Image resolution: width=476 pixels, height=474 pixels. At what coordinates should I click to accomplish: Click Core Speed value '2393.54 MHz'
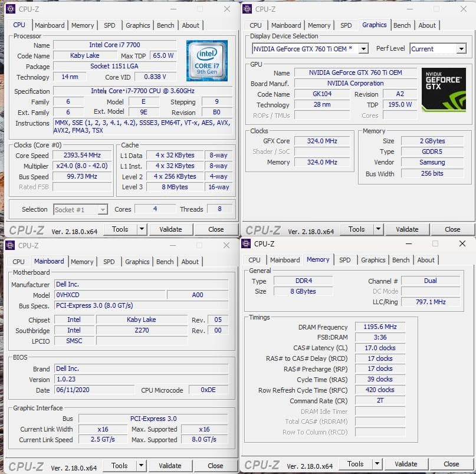[82, 155]
